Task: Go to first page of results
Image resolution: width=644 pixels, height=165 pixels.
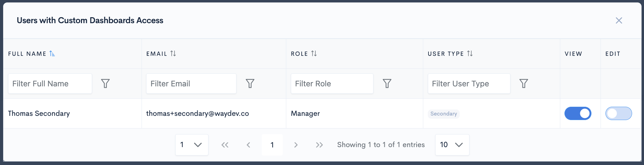Action: (x=225, y=145)
